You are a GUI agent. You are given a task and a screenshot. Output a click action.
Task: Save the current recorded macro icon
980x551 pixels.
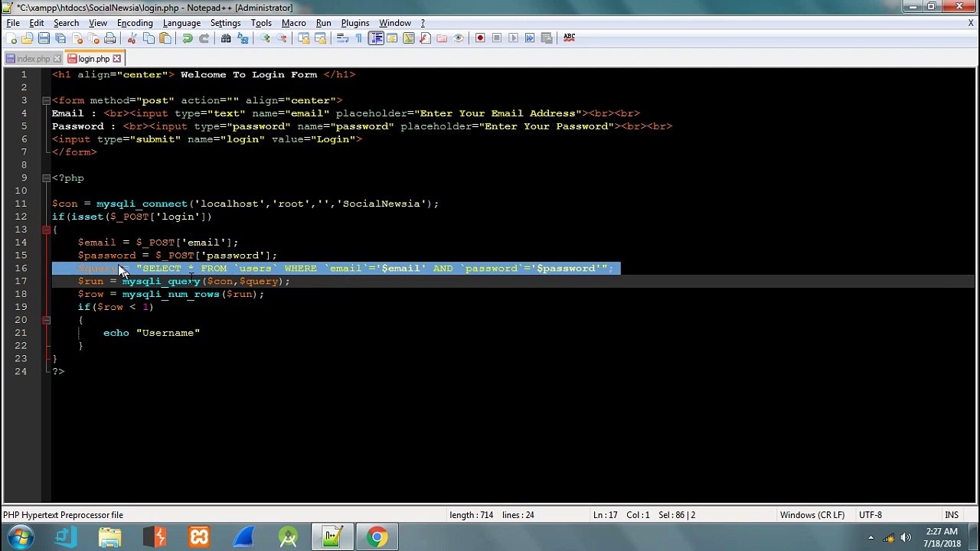click(547, 37)
